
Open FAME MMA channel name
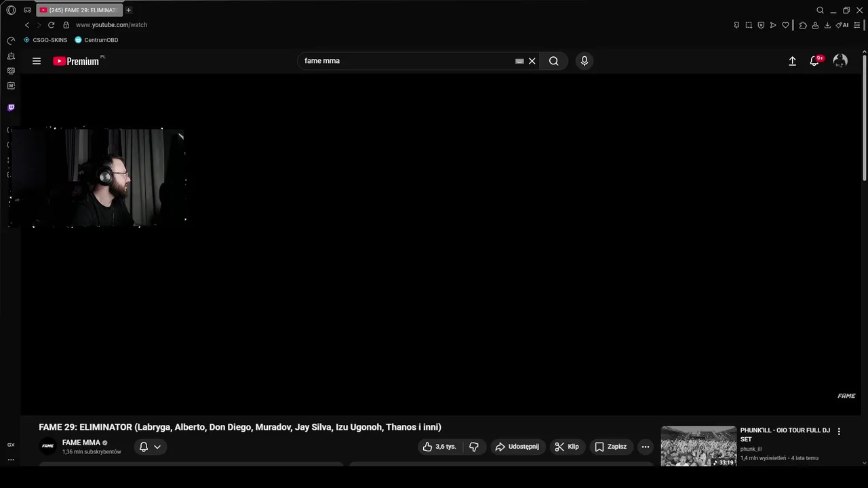pyautogui.click(x=81, y=443)
